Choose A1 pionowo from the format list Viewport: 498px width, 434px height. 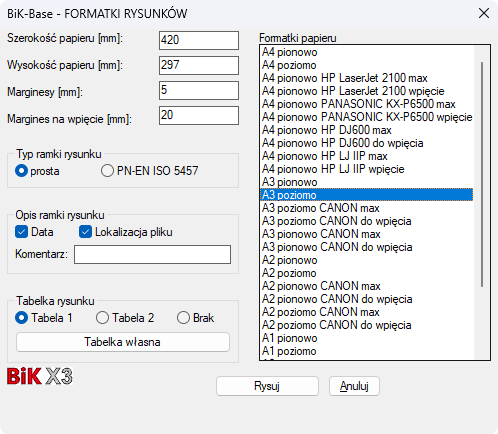click(x=366, y=338)
